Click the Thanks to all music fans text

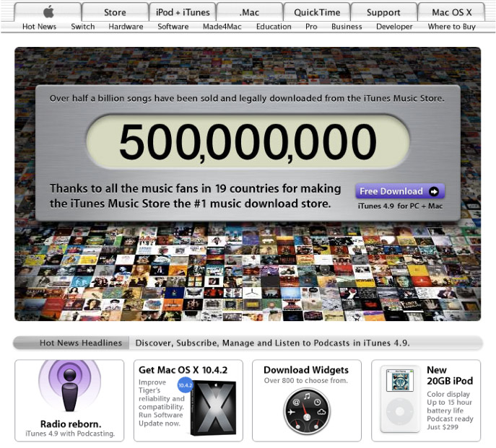[x=195, y=196]
